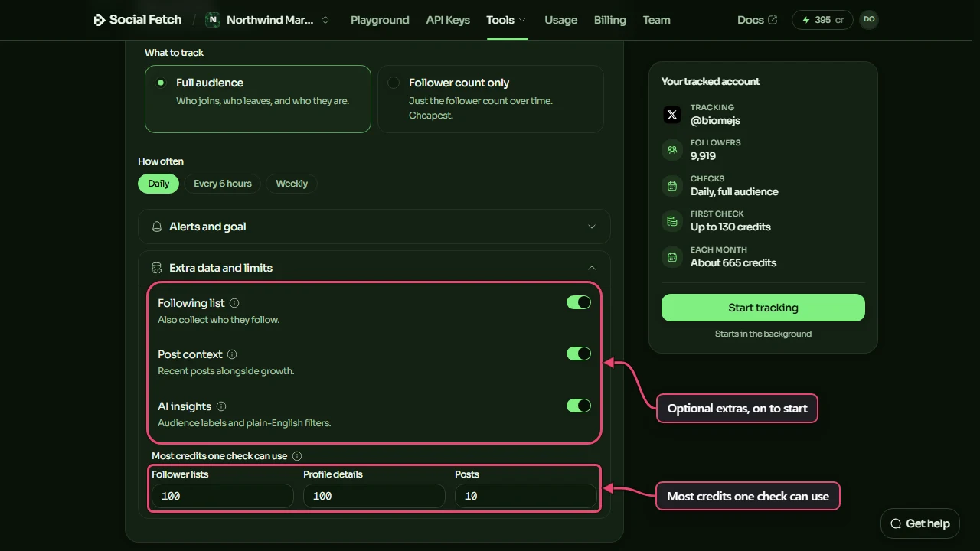980x551 pixels.
Task: Click the First check coins icon
Action: (x=672, y=221)
